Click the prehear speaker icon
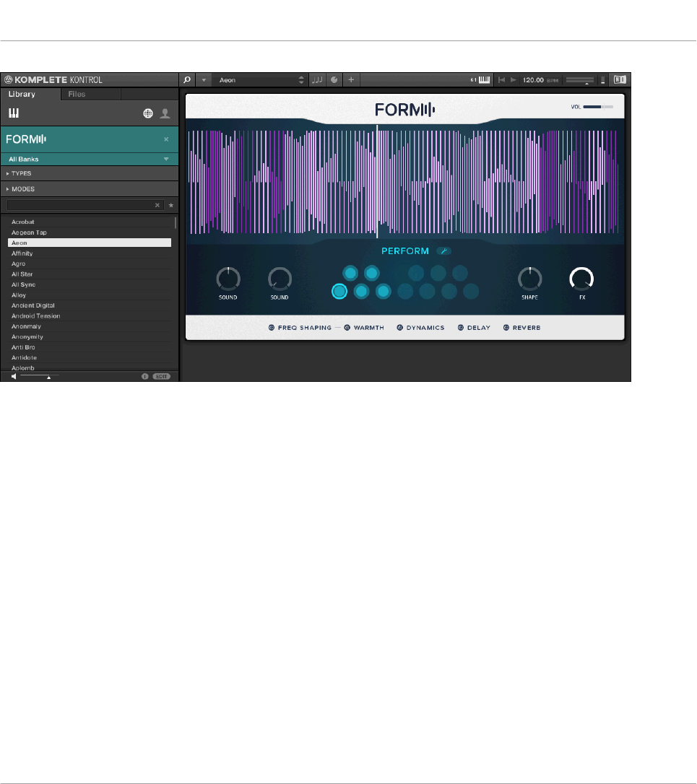The width and height of the screenshot is (697, 784). coord(14,377)
